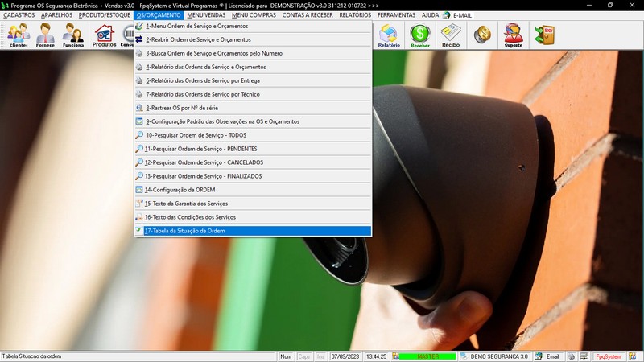
Task: Open the Funciona employees icon
Action: coord(73,35)
